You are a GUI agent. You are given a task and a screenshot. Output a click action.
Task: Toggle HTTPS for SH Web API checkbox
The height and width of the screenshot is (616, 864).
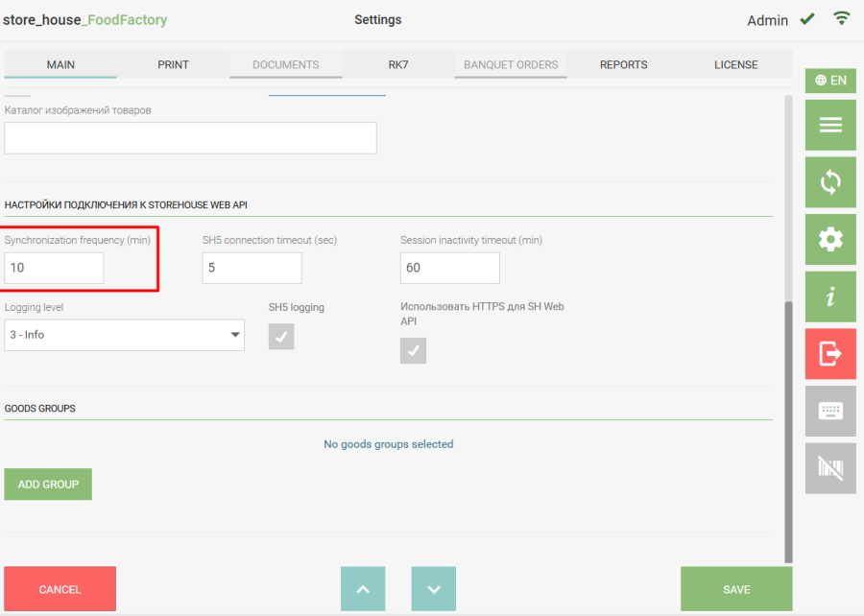pyautogui.click(x=413, y=351)
